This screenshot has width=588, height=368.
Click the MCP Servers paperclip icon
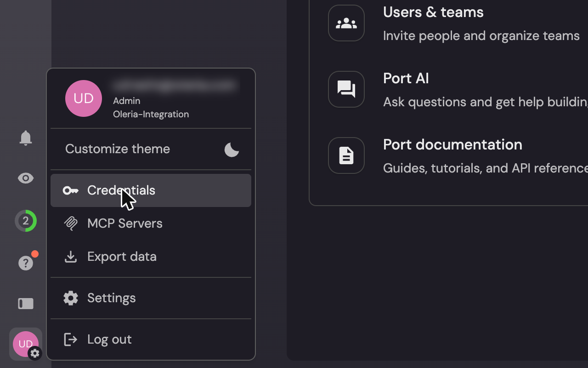click(x=71, y=224)
